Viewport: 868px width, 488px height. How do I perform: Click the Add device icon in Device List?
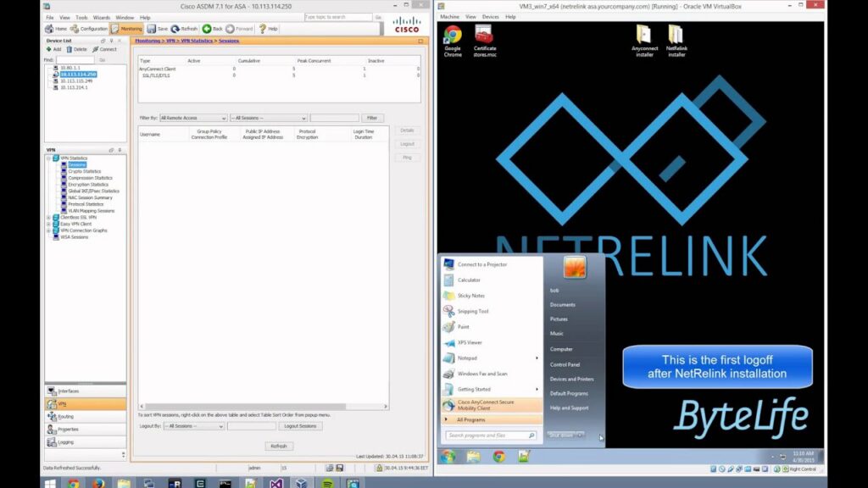pos(53,49)
